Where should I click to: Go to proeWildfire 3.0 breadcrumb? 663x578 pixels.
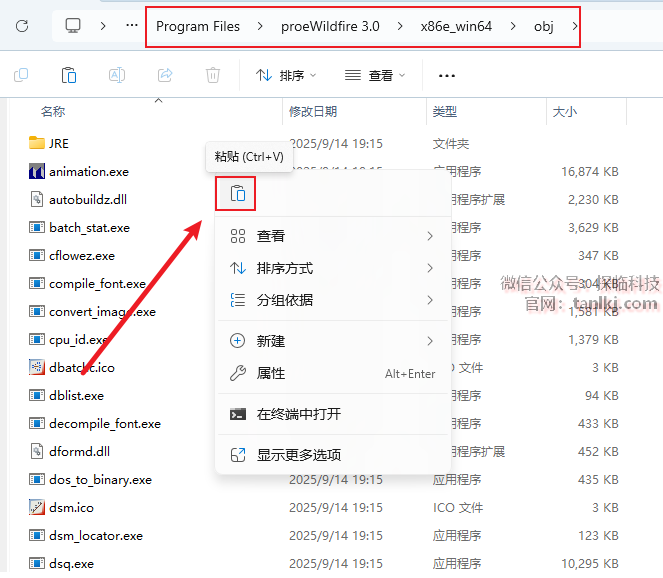coord(330,26)
